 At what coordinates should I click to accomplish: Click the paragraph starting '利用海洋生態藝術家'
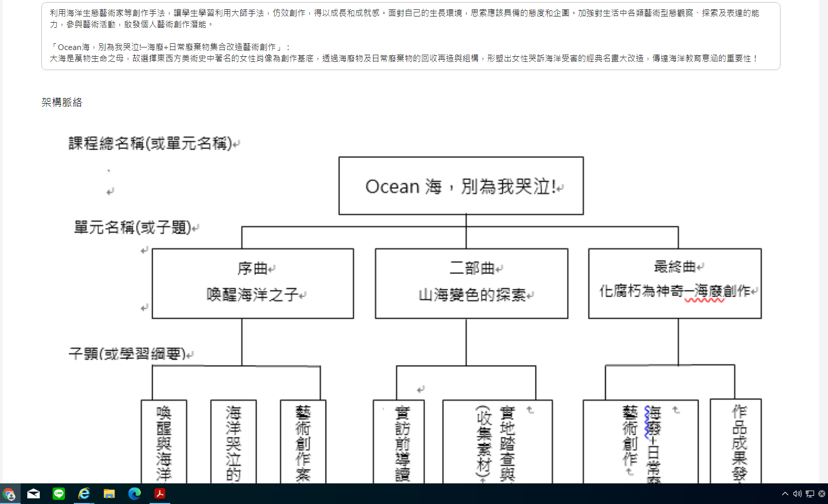tap(404, 19)
